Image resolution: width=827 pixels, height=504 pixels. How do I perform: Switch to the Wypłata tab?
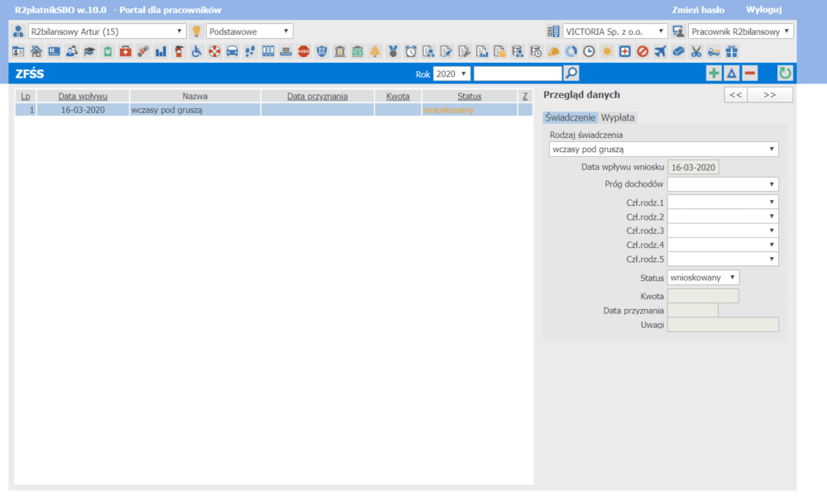[x=618, y=117]
